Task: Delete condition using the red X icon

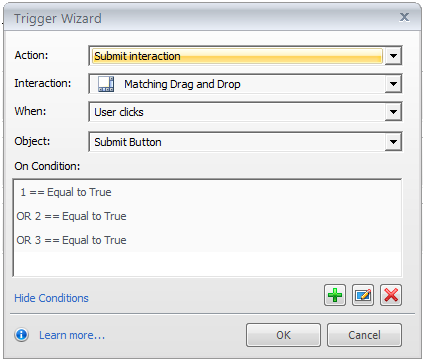Action: [391, 295]
